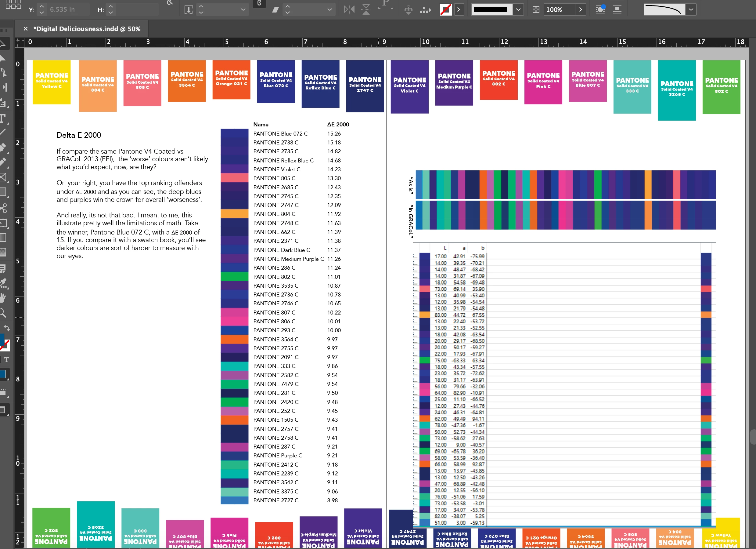Open the stroke style dropdown

click(x=518, y=10)
